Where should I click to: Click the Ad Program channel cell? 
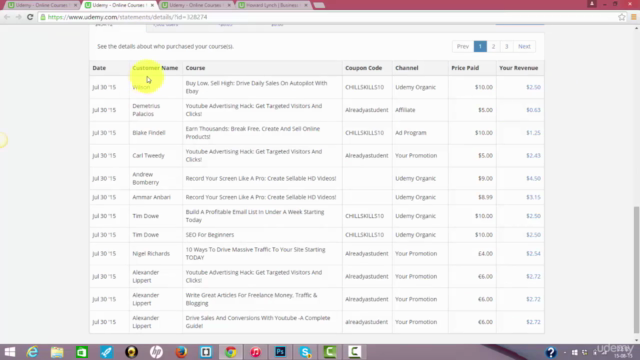[x=411, y=133]
